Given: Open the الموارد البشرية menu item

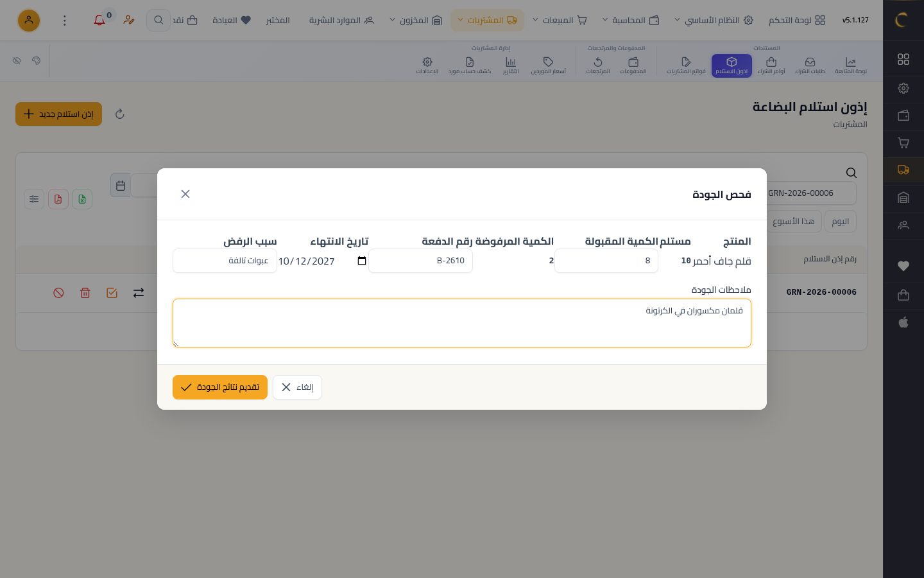Looking at the screenshot, I should (x=341, y=21).
